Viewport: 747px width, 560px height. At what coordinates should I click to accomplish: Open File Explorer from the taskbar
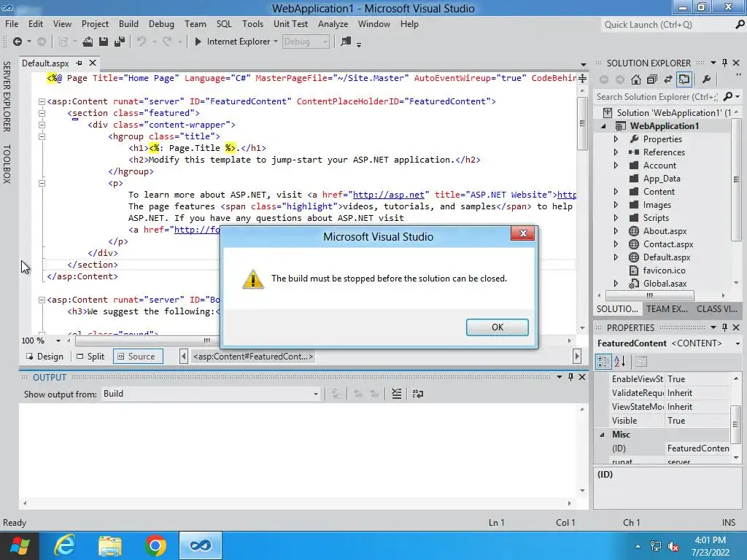coord(110,545)
